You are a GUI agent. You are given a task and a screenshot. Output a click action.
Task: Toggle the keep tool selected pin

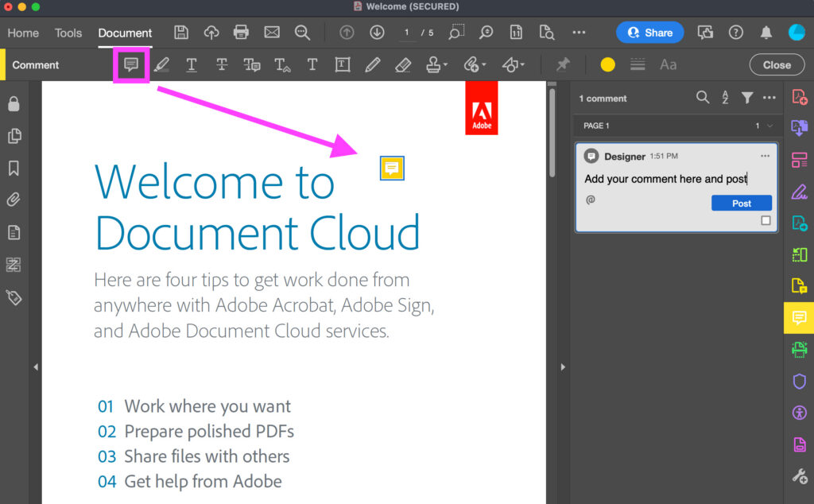(x=563, y=64)
